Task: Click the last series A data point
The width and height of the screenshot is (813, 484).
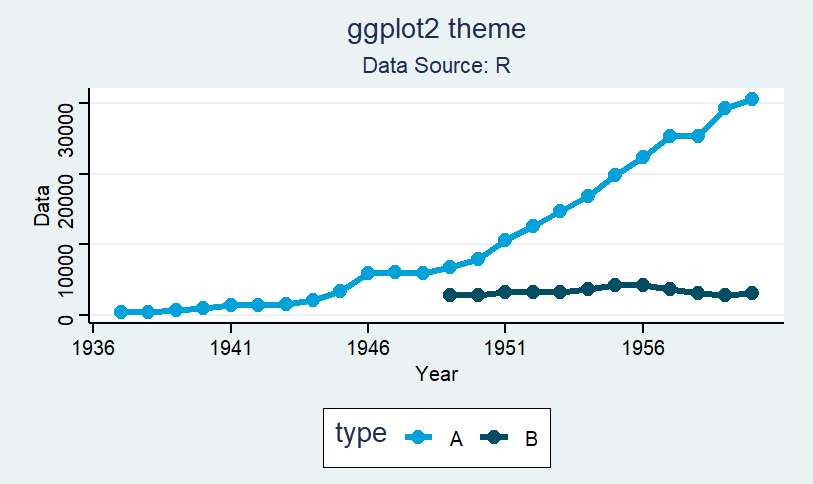Action: pyautogui.click(x=752, y=99)
